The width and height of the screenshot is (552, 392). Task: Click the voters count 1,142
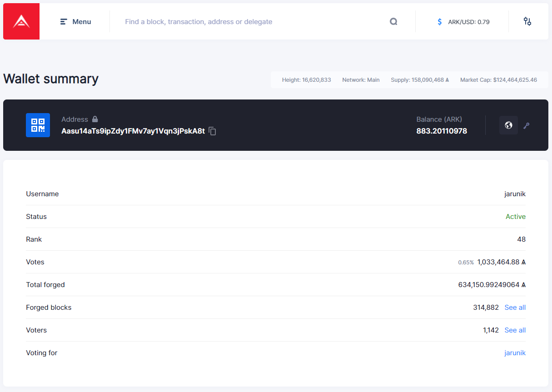[491, 330]
